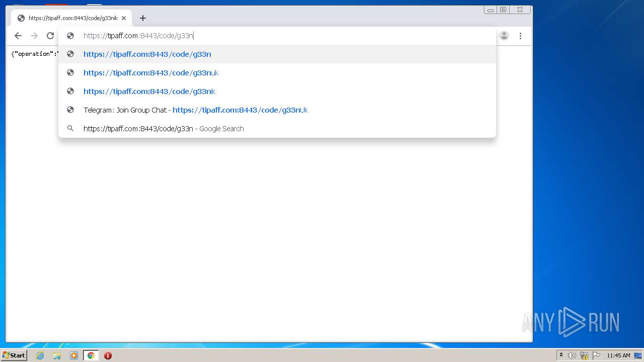644x362 pixels.
Task: Reload the current page
Action: click(50, 36)
